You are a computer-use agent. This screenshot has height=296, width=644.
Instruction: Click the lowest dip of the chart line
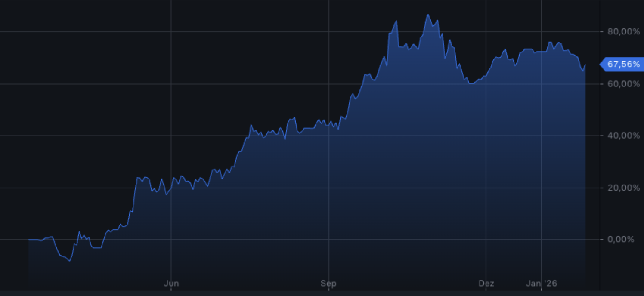click(x=69, y=260)
